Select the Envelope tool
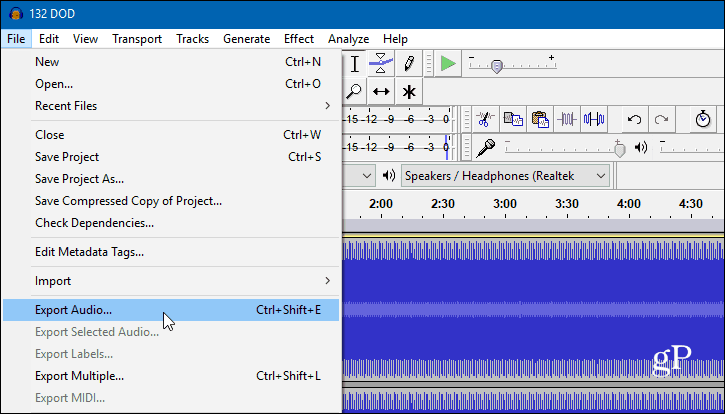The width and height of the screenshot is (725, 414). (381, 64)
